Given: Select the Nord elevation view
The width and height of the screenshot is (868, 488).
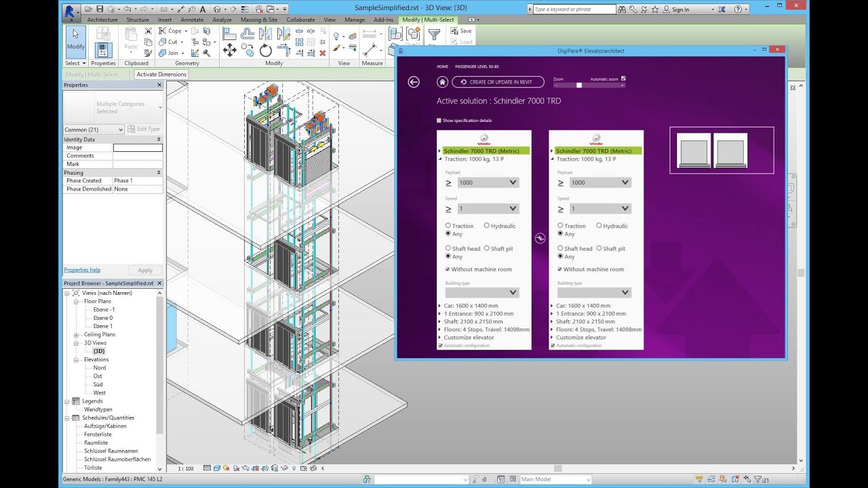Looking at the screenshot, I should point(100,368).
